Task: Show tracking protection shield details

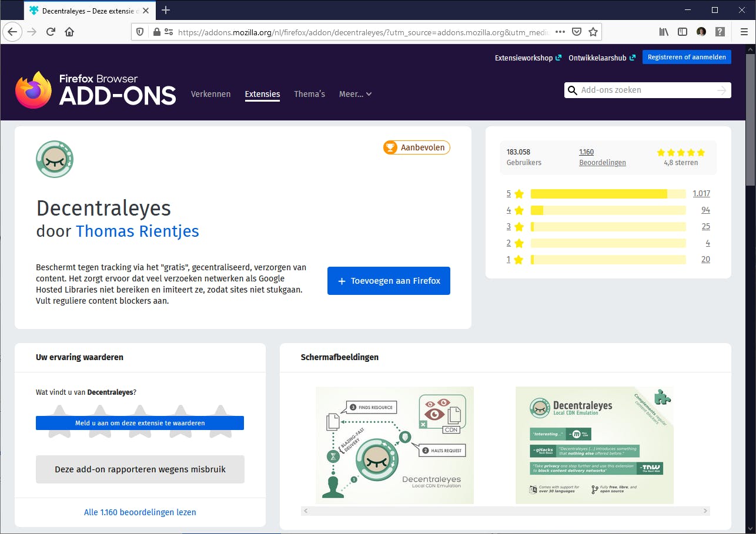Action: 140,32
